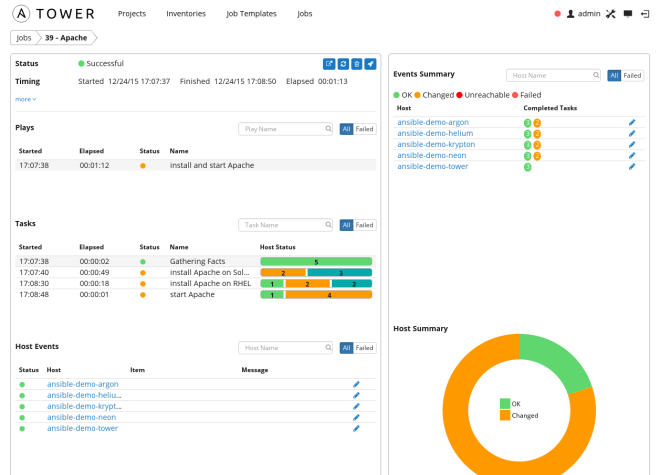Screen dimensions: 660x475
Task: Click the delete job trash icon
Action: coord(357,64)
